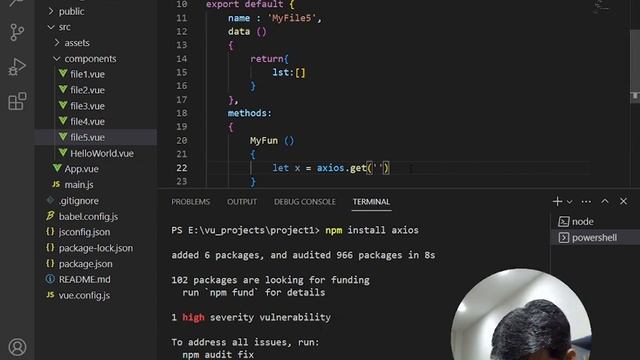Open terminal panel more actions (ellipsis)
The height and width of the screenshot is (360, 640).
point(586,202)
